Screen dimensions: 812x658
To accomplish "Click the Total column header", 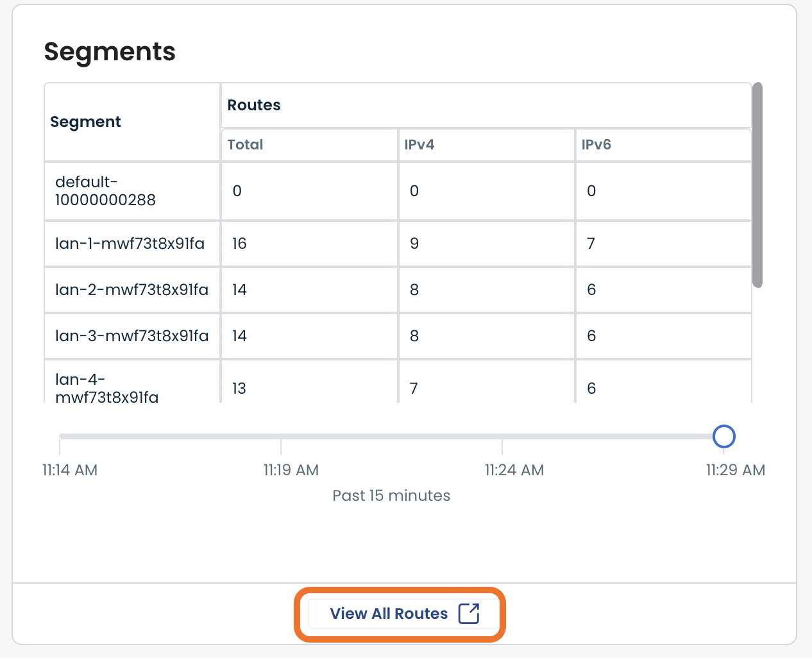I will [x=309, y=145].
